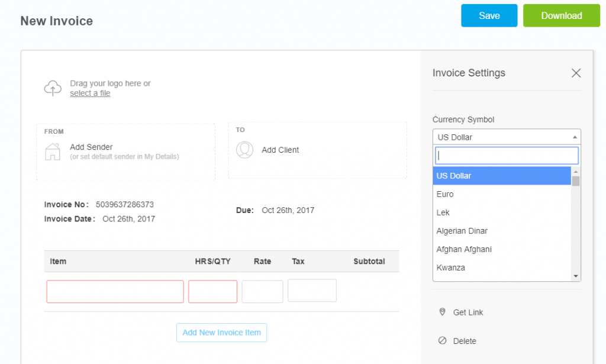Focus the currency search input field
The image size is (606, 364).
(506, 155)
